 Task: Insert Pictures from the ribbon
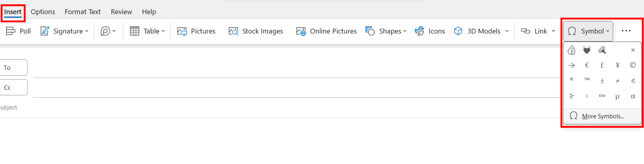(196, 31)
